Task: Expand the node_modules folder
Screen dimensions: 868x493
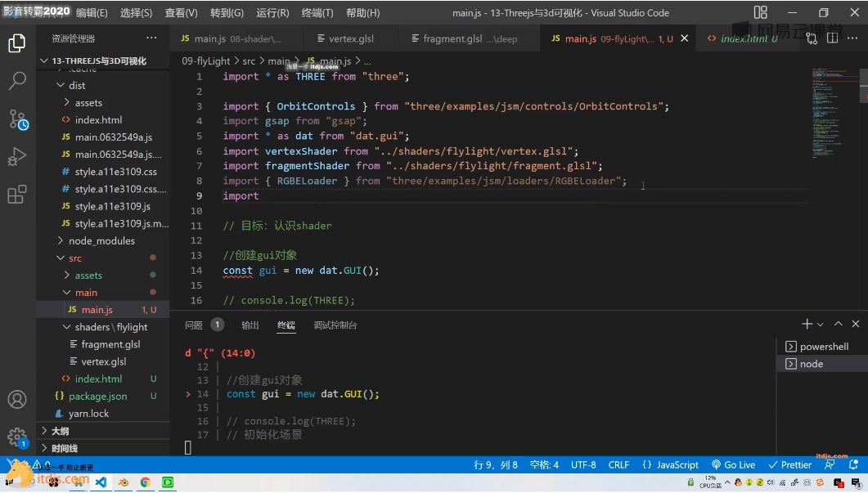Action: click(97, 240)
